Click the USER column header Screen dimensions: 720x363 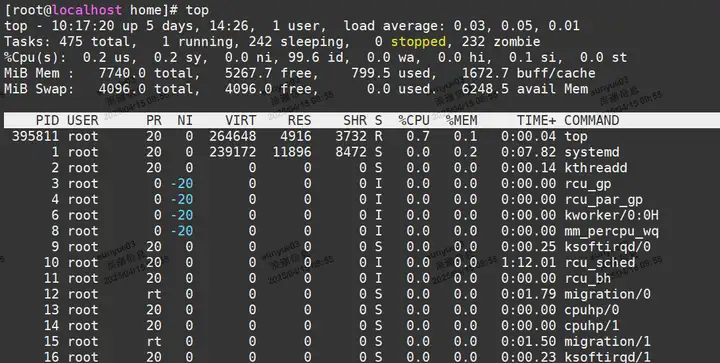point(83,120)
